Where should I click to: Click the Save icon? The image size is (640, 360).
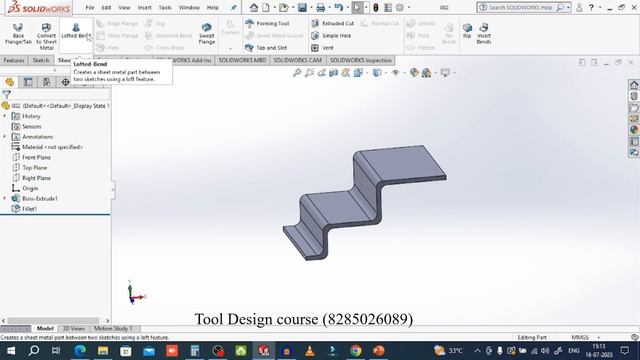[302, 7]
